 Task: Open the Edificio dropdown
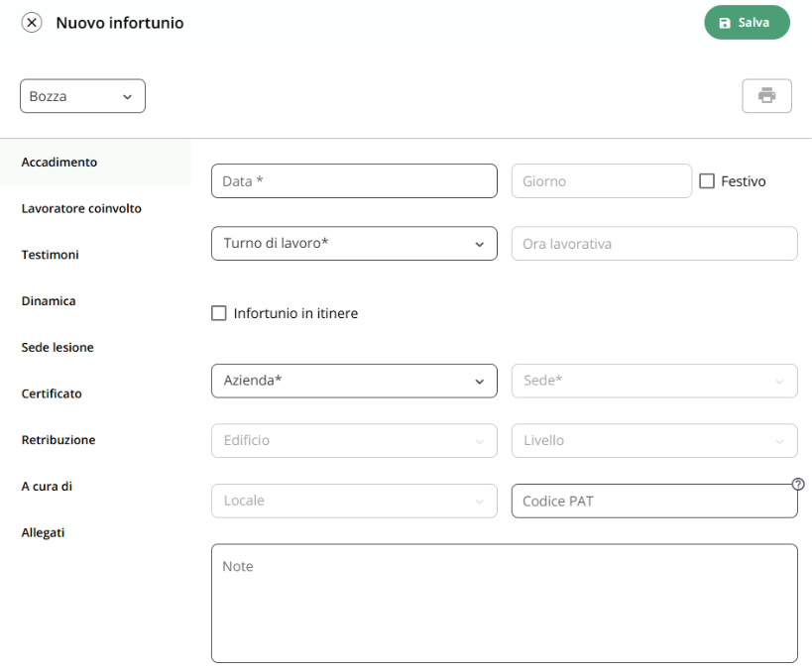point(354,441)
